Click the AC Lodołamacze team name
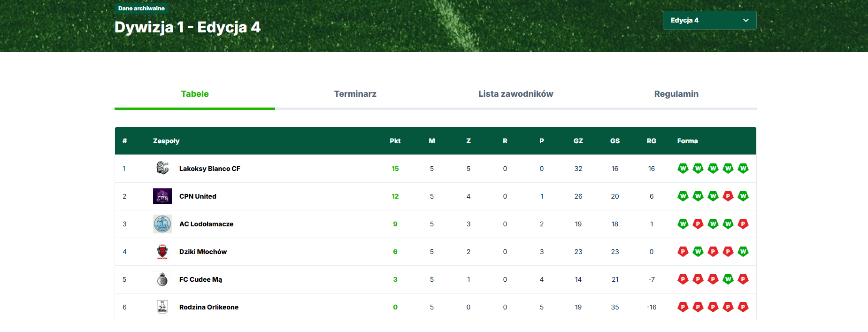 [206, 224]
